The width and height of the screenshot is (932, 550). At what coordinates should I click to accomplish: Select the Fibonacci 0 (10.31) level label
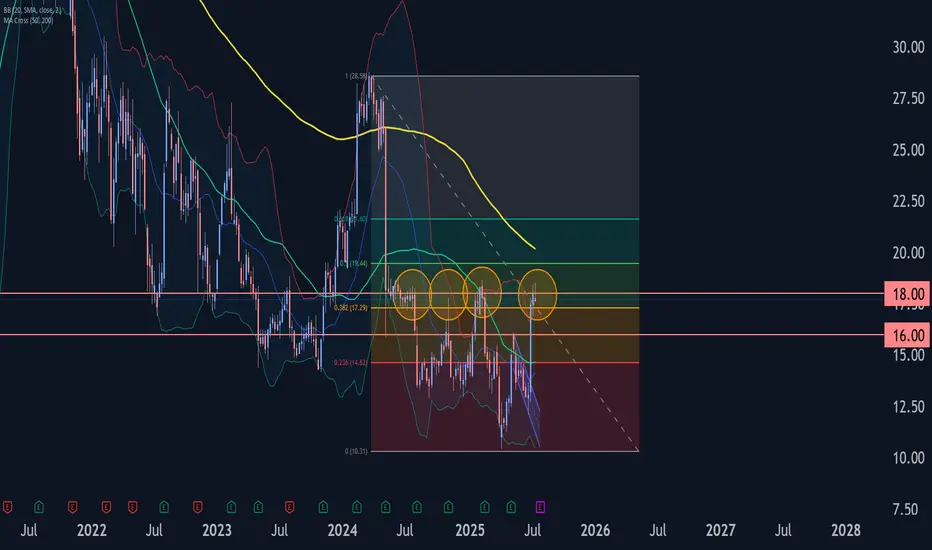click(356, 451)
